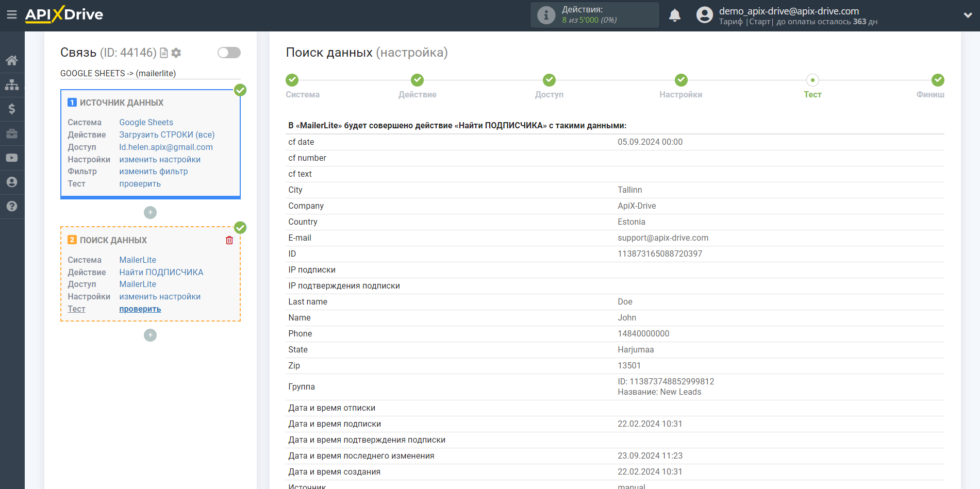Open the YouTube video sidebar icon
980x489 pixels.
12,158
